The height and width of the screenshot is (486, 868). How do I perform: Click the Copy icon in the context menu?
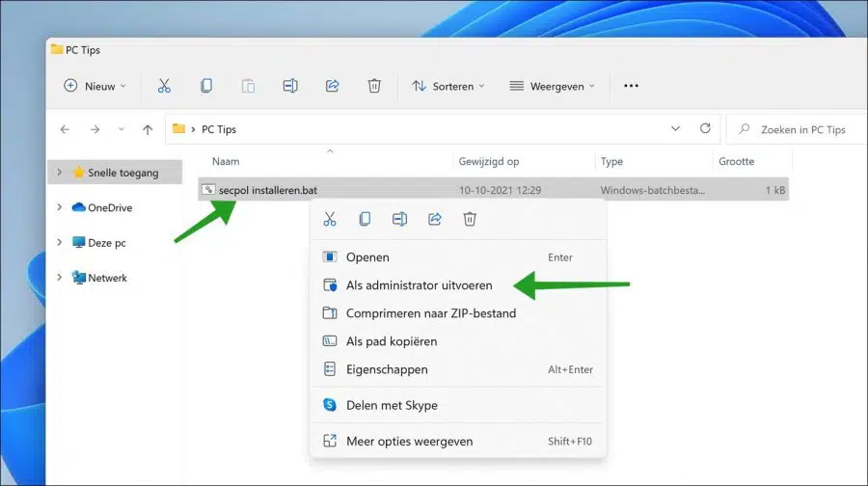365,219
